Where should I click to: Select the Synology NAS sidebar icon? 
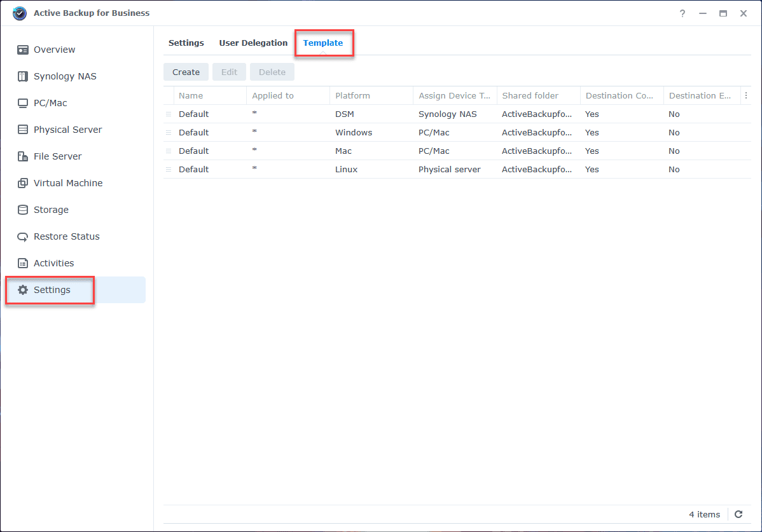coord(23,77)
